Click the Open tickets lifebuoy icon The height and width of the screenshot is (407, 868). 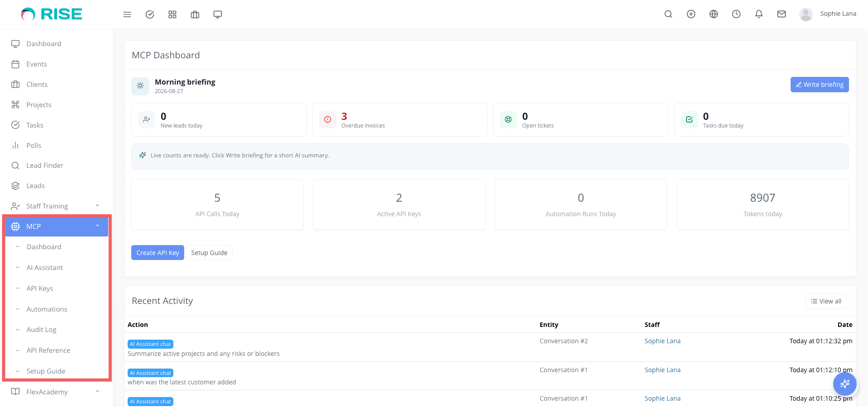click(x=508, y=120)
